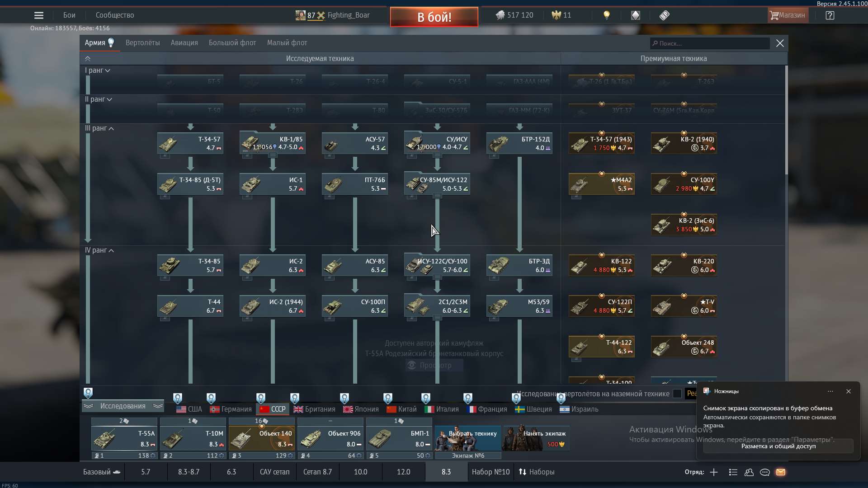
Task: Select the 12.0 preset
Action: click(403, 472)
